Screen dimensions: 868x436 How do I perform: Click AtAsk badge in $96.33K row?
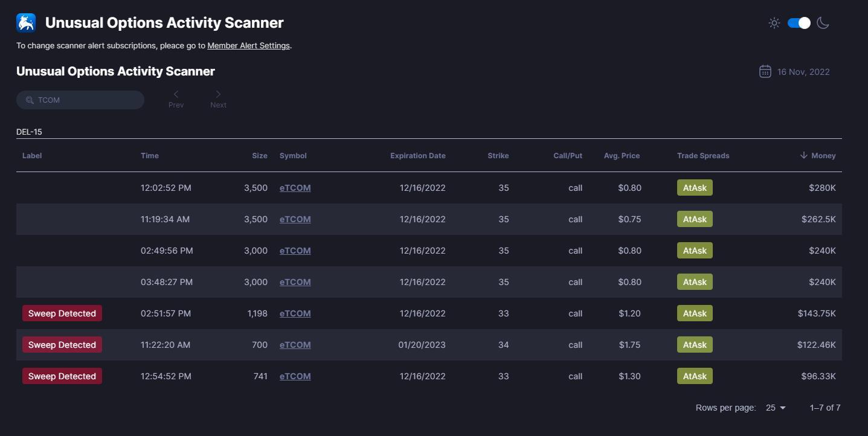coord(695,376)
